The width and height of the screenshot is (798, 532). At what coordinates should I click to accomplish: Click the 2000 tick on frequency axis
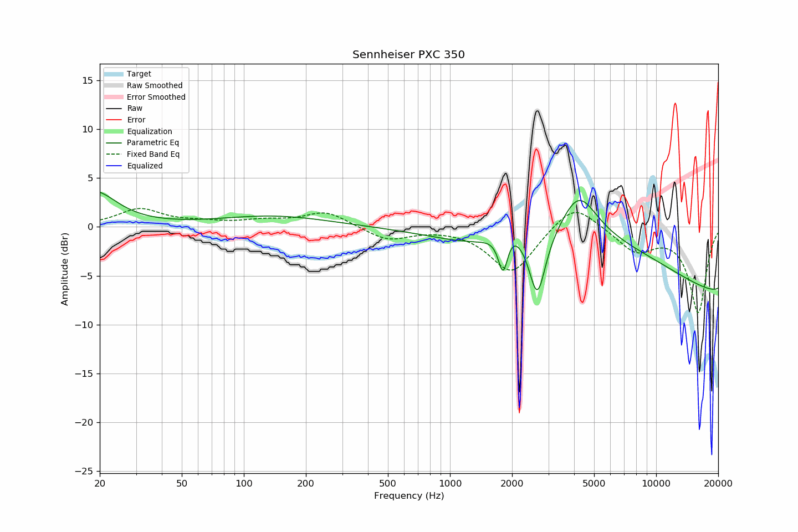click(x=512, y=483)
